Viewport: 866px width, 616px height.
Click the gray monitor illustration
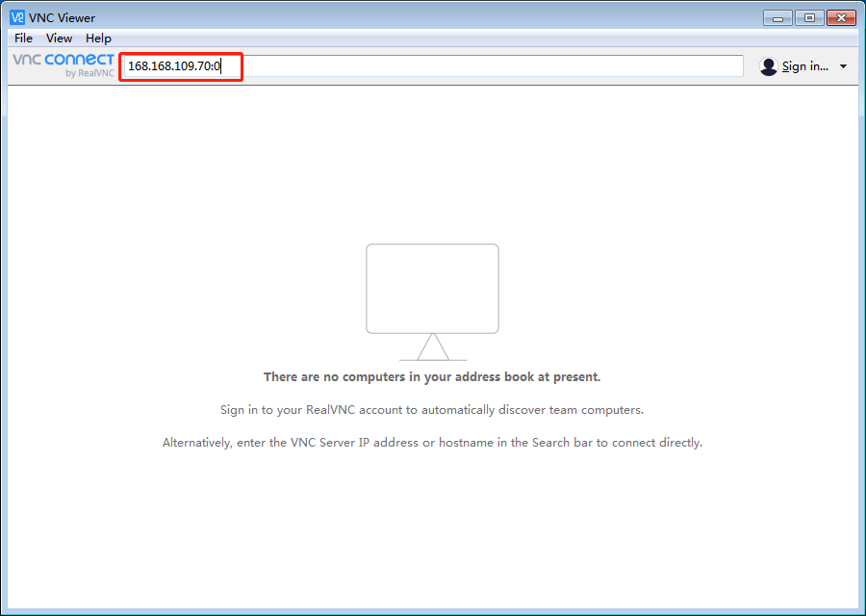432,302
